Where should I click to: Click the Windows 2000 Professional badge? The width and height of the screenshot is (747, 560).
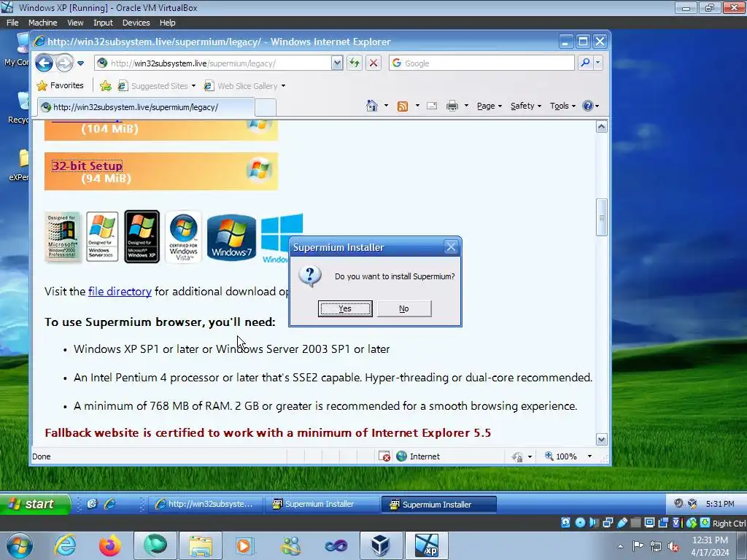pos(63,237)
